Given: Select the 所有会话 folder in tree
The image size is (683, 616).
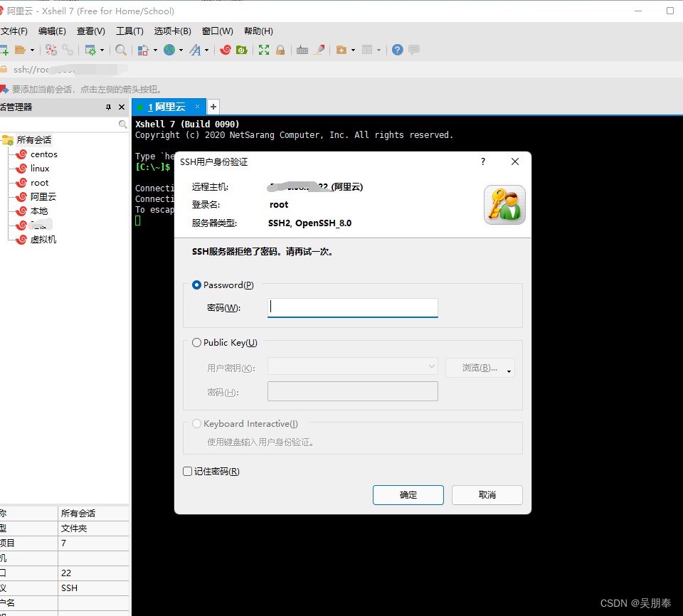Looking at the screenshot, I should (33, 140).
